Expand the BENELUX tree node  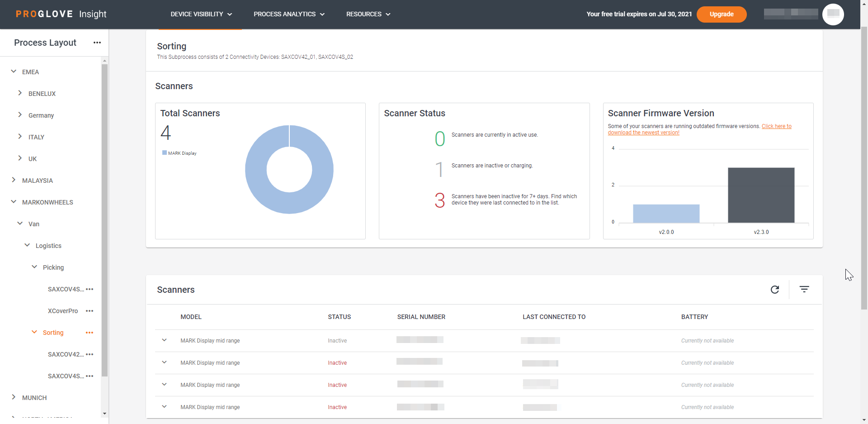20,93
